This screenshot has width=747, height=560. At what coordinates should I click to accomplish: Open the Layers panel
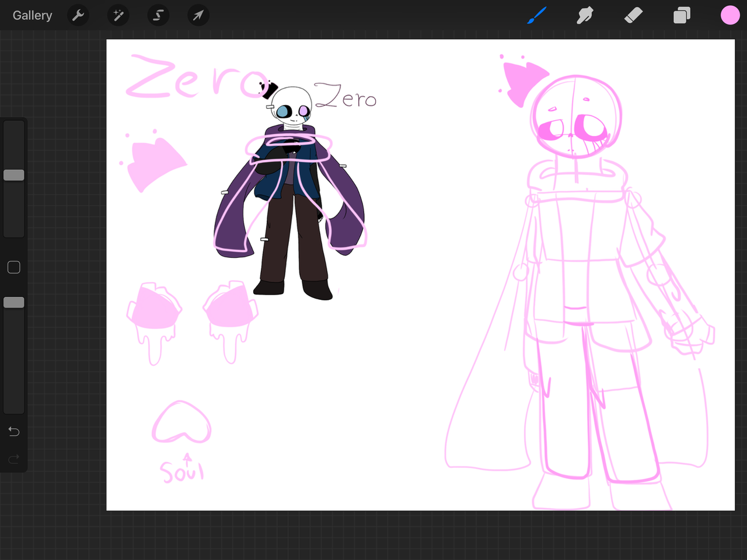[682, 15]
